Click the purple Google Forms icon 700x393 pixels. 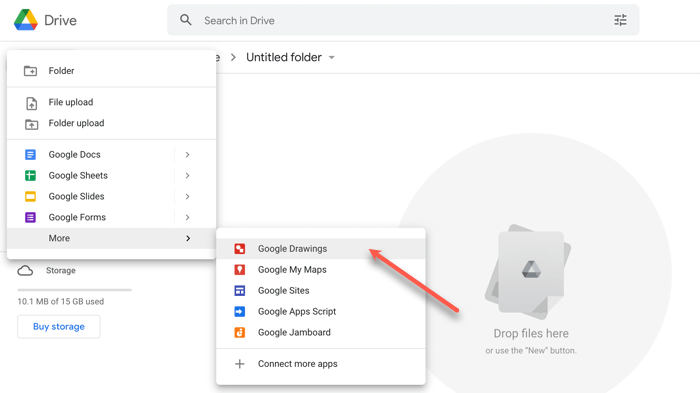pyautogui.click(x=30, y=217)
